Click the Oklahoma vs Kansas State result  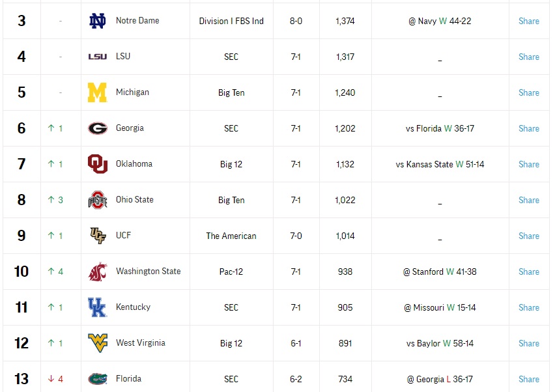click(440, 164)
